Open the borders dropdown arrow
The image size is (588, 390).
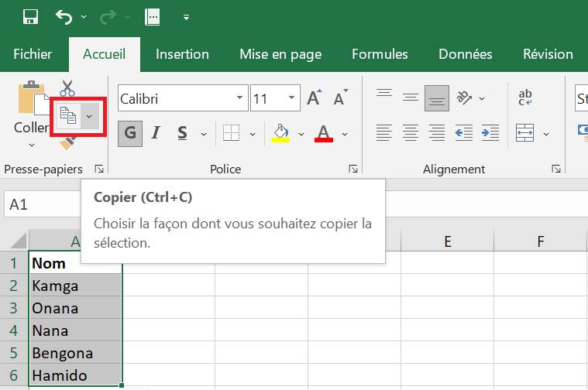pyautogui.click(x=253, y=134)
